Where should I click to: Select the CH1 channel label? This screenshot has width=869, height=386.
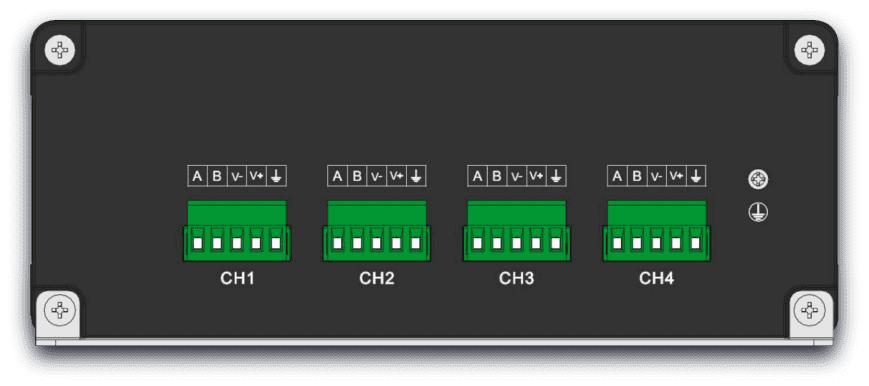(237, 278)
